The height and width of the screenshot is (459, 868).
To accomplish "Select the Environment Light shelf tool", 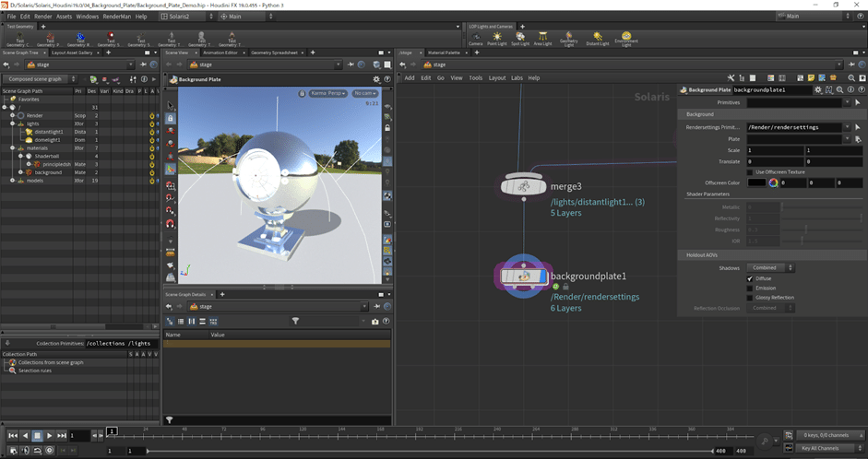I will pyautogui.click(x=627, y=38).
